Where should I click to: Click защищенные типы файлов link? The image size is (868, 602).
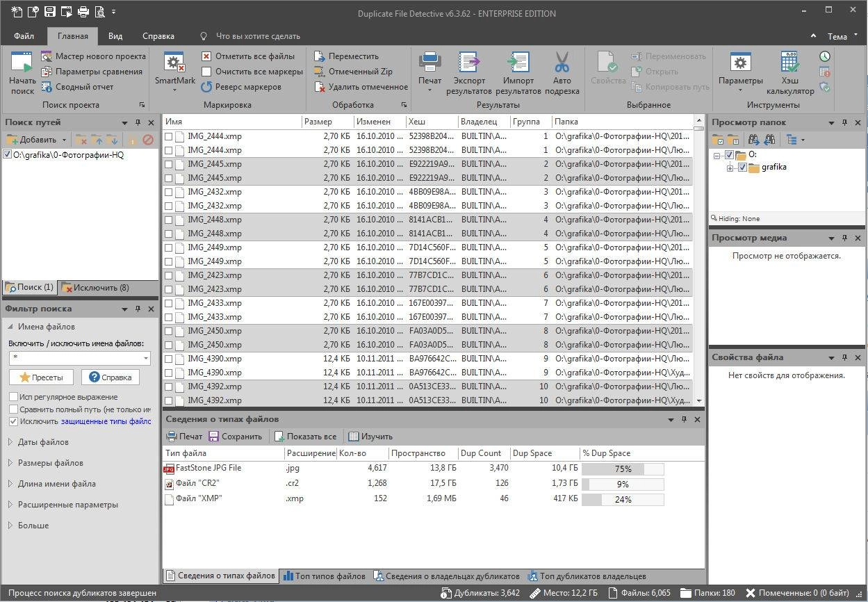click(106, 421)
